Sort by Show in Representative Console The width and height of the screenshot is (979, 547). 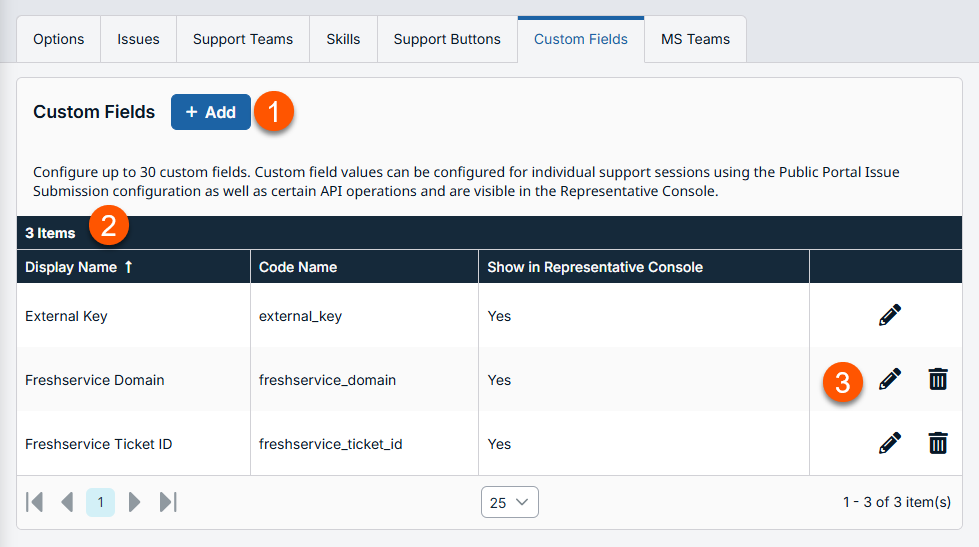coord(595,267)
